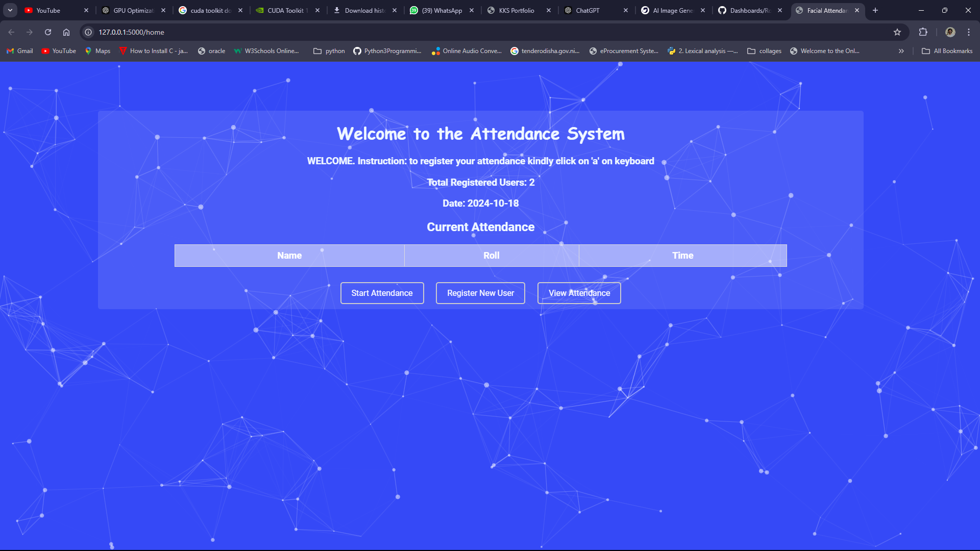This screenshot has width=980, height=551.
Task: Open Welcome to the Online bookmark
Action: pyautogui.click(x=825, y=51)
